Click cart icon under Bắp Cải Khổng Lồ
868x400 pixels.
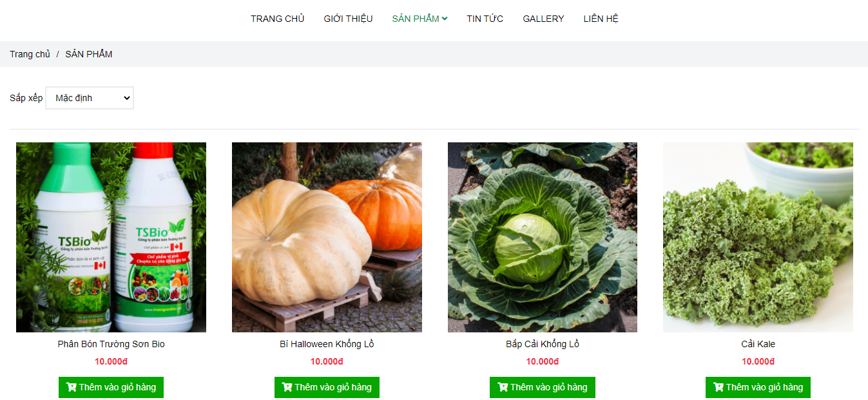(x=503, y=388)
